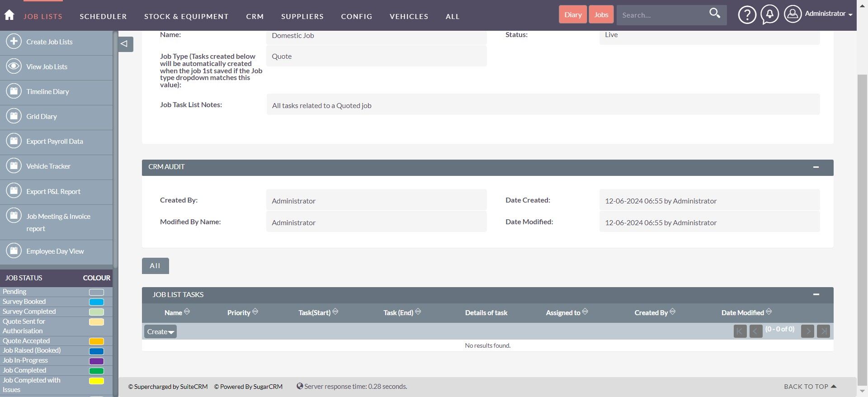Click the Survey Completed colour swatch
The image size is (868, 397).
[x=96, y=312]
